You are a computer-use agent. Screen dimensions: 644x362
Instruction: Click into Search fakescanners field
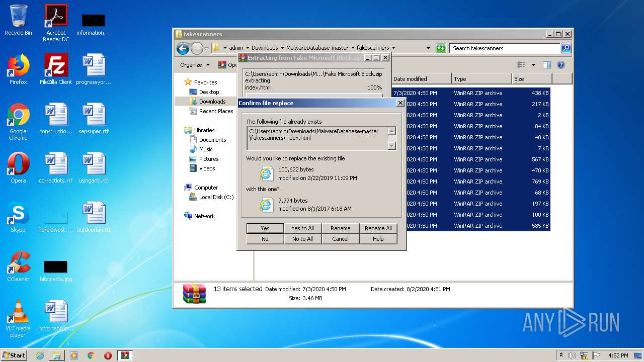[x=505, y=48]
